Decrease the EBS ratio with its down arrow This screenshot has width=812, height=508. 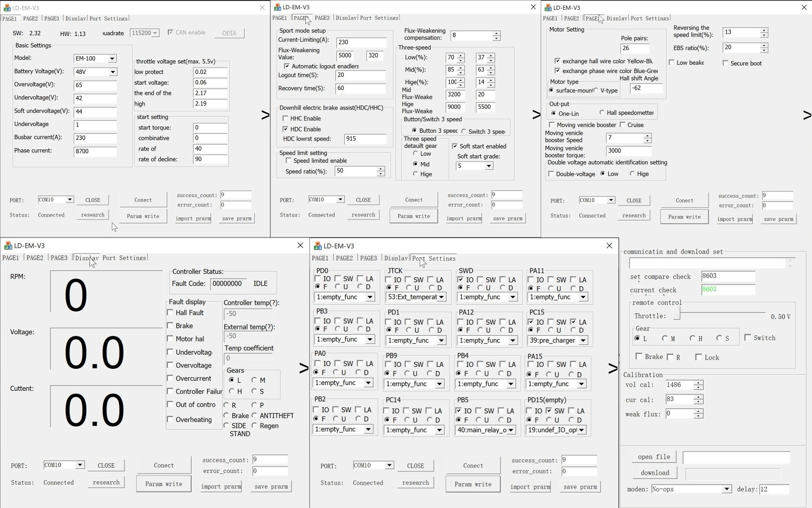click(764, 50)
